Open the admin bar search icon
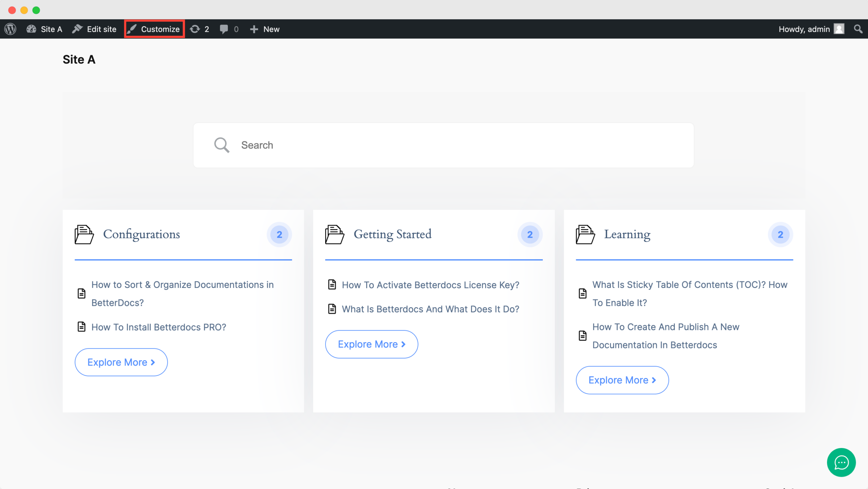 pos(858,29)
